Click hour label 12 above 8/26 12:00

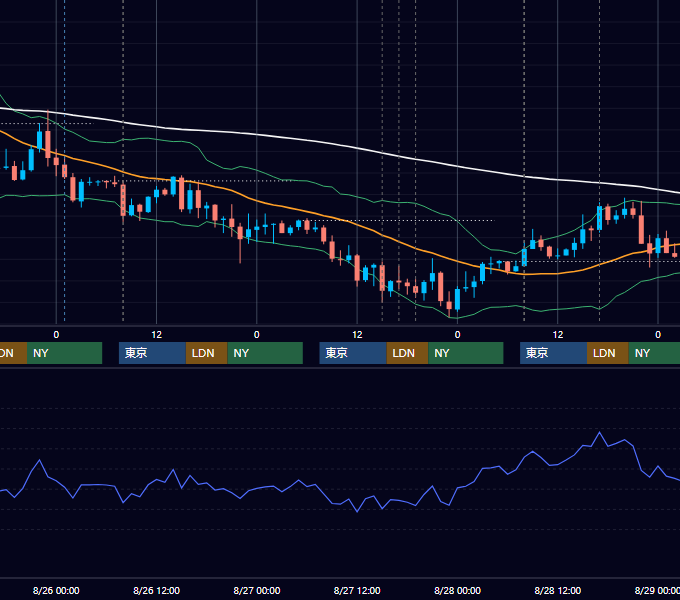coord(157,335)
